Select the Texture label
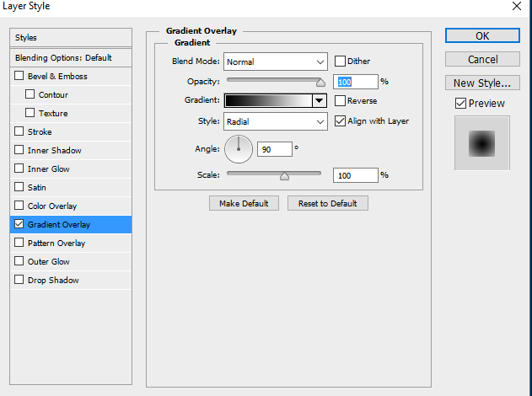 pyautogui.click(x=53, y=113)
